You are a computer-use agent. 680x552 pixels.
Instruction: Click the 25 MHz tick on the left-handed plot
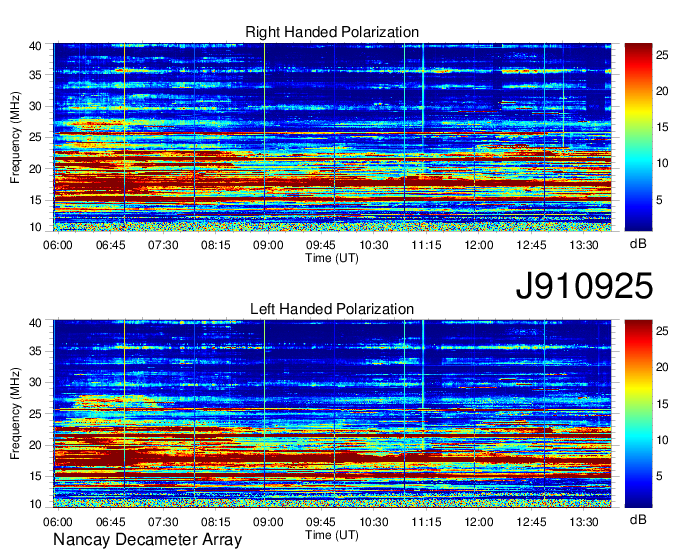[x=35, y=414]
